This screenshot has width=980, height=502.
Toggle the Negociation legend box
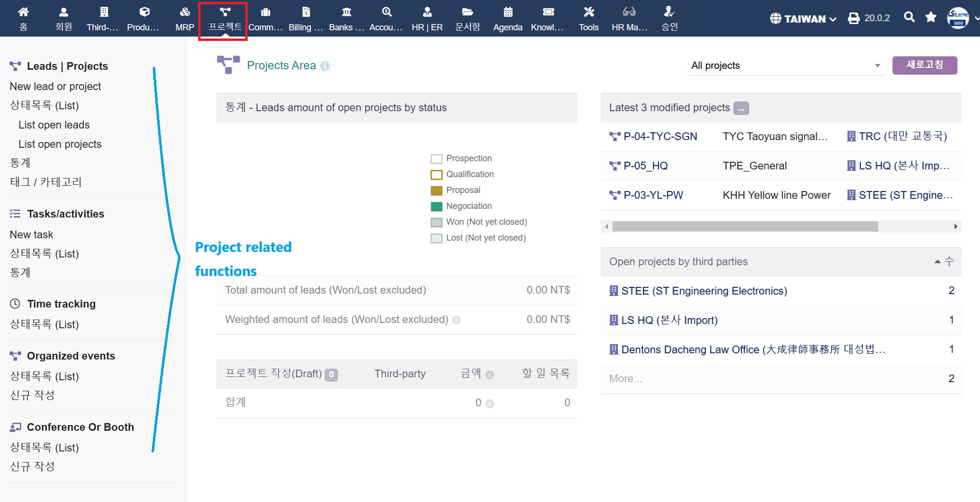[436, 206]
